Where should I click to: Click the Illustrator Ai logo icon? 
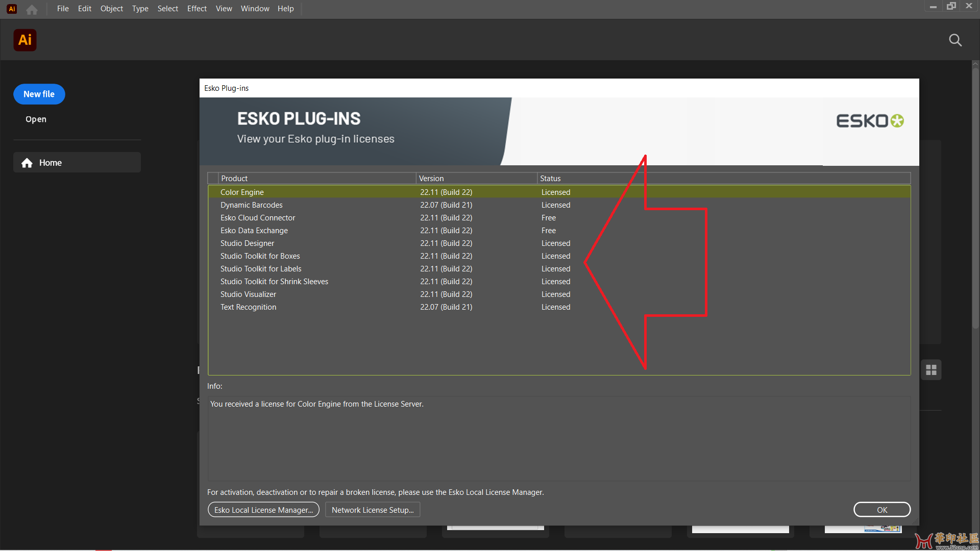tap(25, 40)
